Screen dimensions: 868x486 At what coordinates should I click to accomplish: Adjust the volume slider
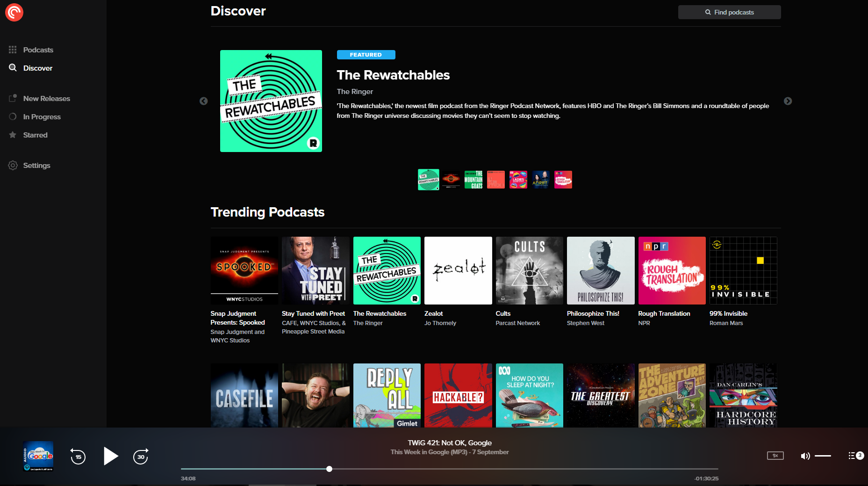(823, 456)
